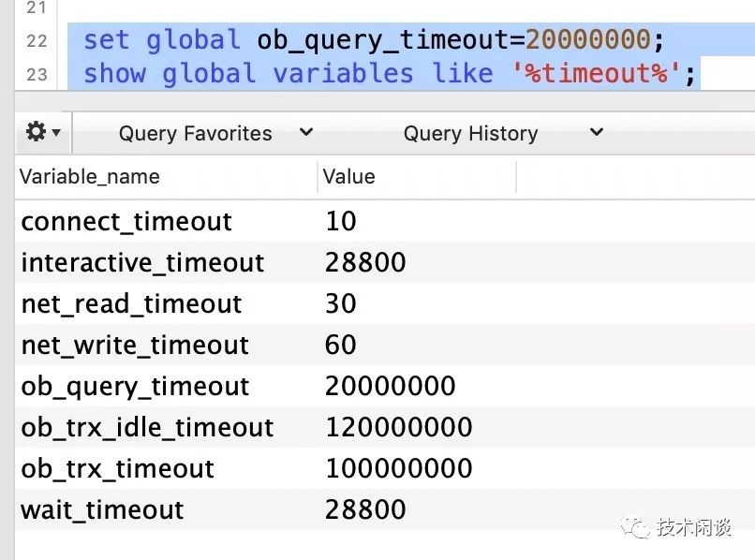Sort by the Variable_name column header

(90, 176)
